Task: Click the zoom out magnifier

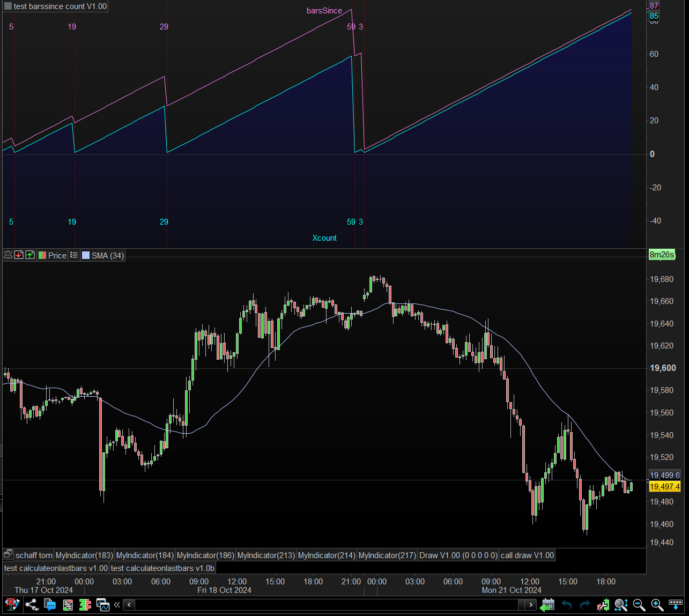Action: [x=639, y=605]
